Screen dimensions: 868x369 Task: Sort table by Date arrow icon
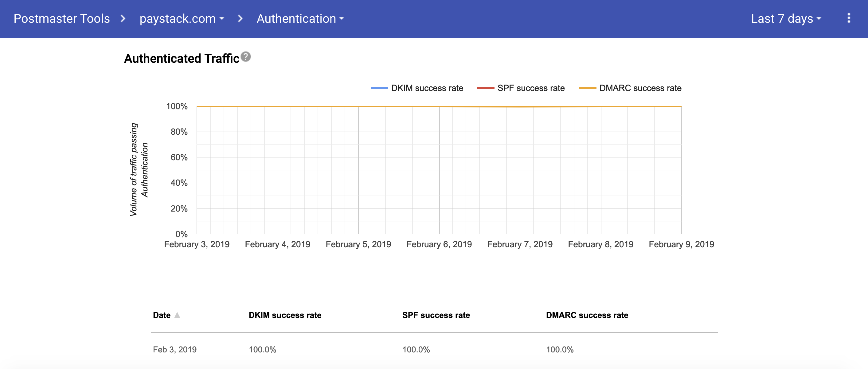[177, 315]
